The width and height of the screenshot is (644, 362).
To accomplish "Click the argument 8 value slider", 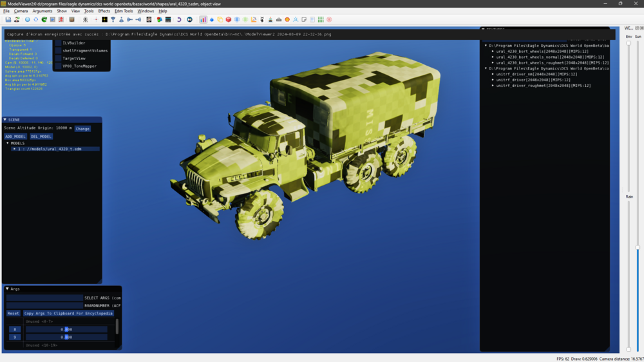I will 66,329.
